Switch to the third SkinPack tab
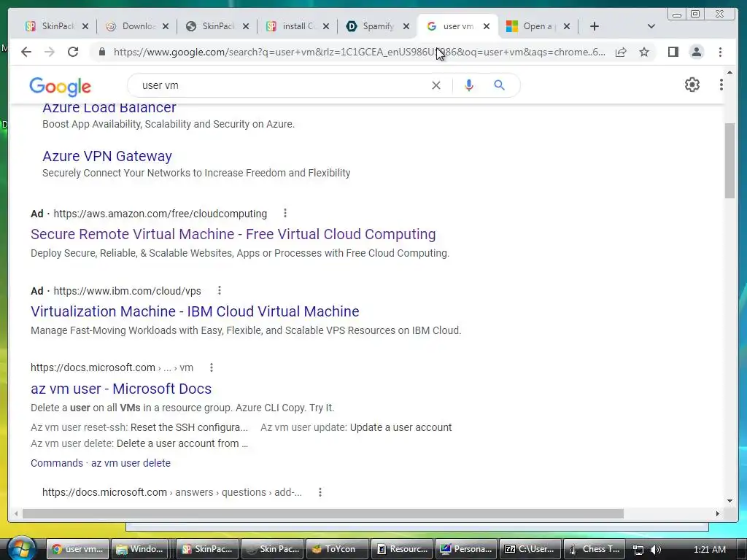Viewport: 747px width, 560px height. click(212, 26)
